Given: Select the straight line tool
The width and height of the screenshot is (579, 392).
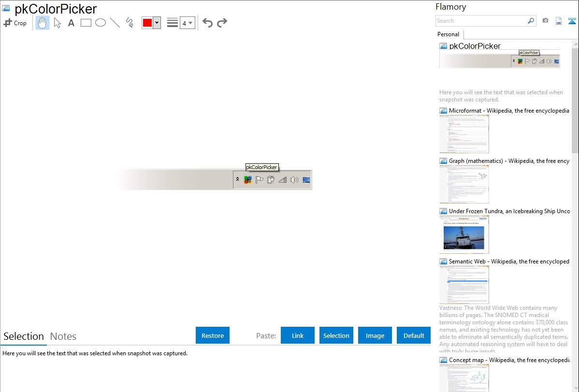Looking at the screenshot, I should (115, 23).
